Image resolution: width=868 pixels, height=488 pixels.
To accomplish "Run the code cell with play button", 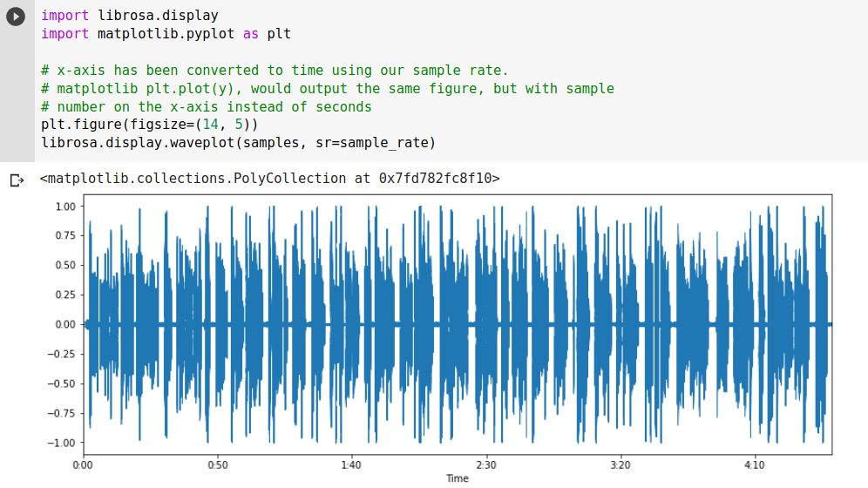I will click(16, 17).
